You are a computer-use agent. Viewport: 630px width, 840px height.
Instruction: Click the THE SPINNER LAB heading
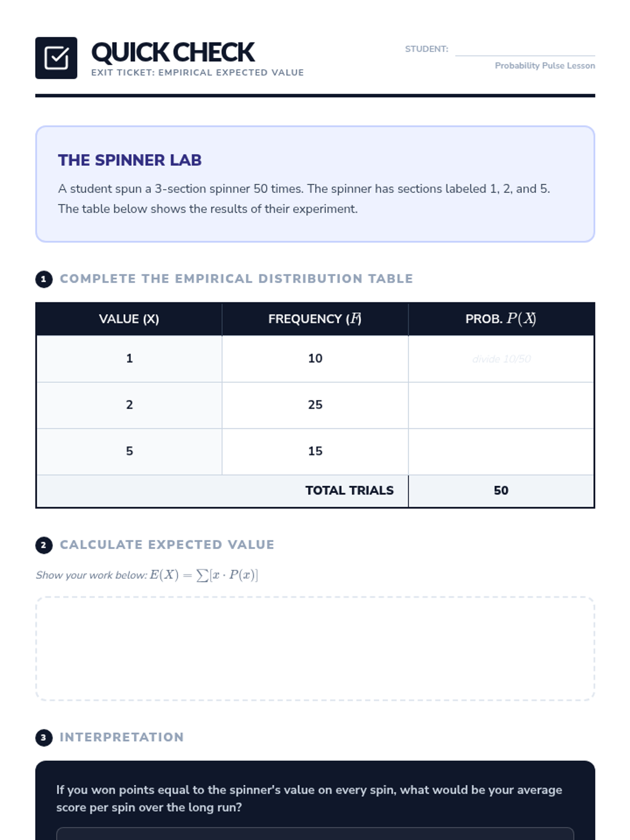click(130, 160)
